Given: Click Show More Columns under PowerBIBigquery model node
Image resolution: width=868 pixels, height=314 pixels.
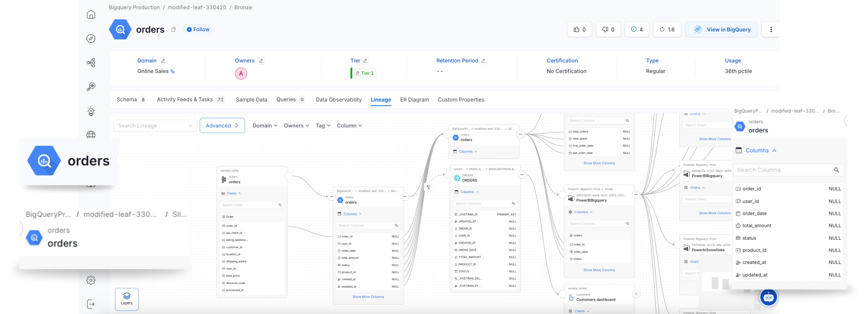Looking at the screenshot, I should pyautogui.click(x=599, y=270).
